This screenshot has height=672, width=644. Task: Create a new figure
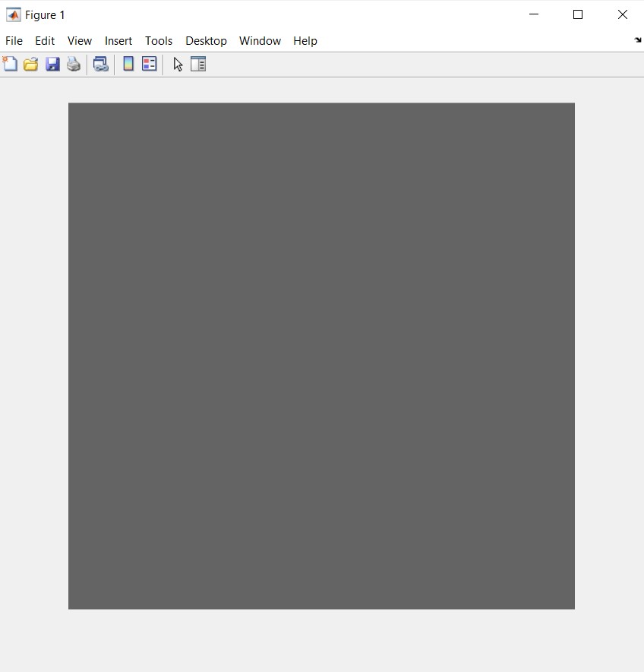(10, 64)
